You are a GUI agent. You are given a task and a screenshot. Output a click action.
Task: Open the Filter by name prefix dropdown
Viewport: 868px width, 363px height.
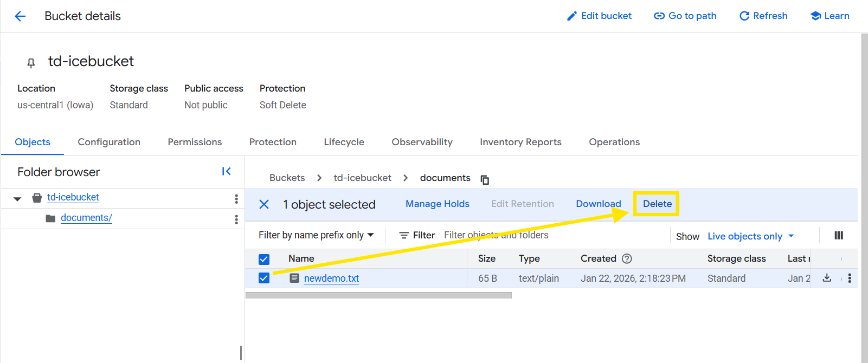(x=316, y=235)
